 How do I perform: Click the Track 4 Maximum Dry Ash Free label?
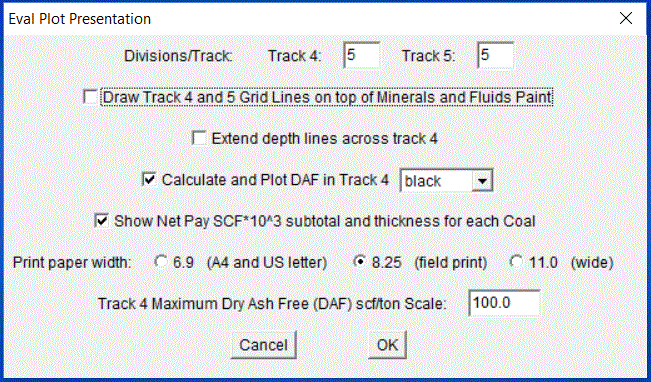pyautogui.click(x=272, y=304)
